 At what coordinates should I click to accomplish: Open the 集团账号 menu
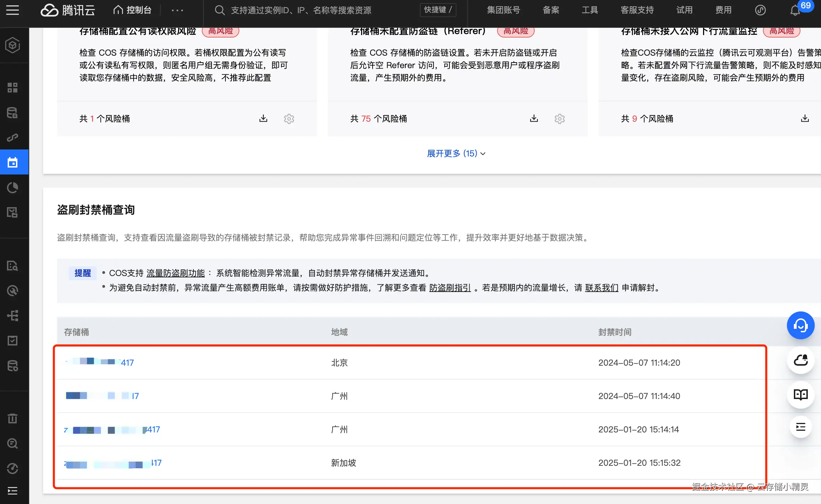tap(503, 10)
